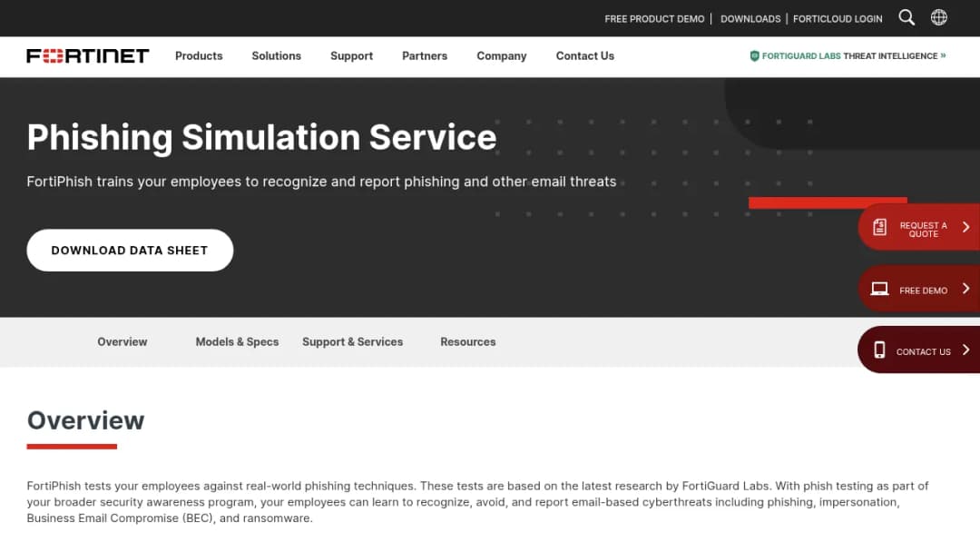The width and height of the screenshot is (980, 552).
Task: Click the red-underlined Overview heading below the tabs
Action: pyautogui.click(x=85, y=420)
